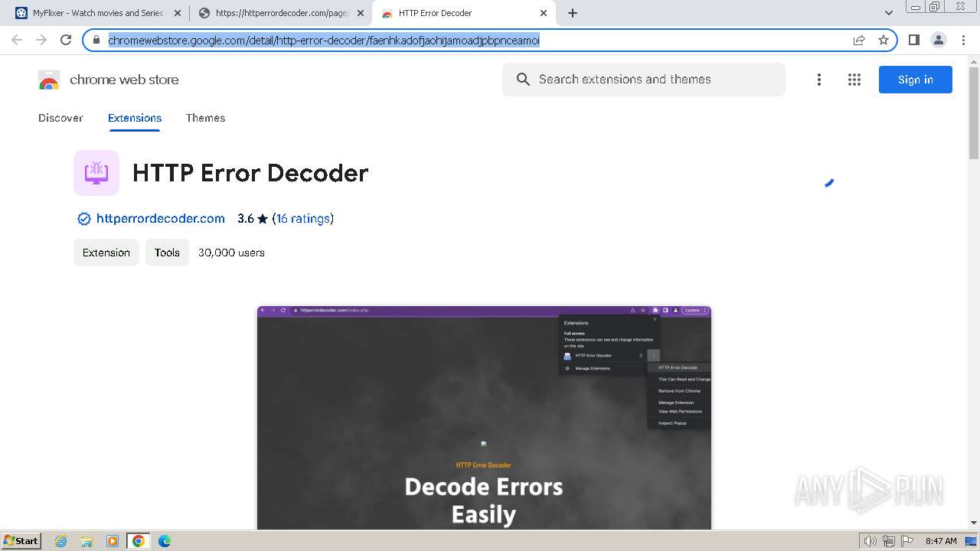980x551 pixels.
Task: Open Chrome three-dot menu
Action: 963,40
